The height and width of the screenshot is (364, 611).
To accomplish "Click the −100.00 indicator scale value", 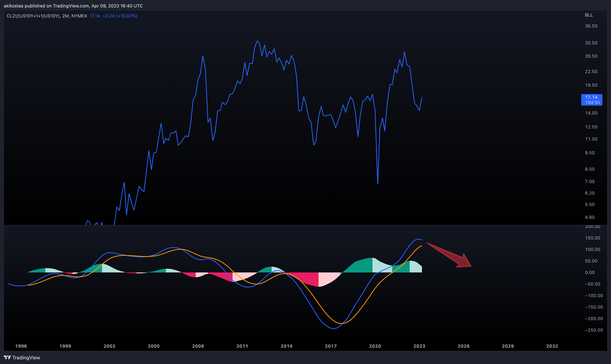I will point(594,295).
